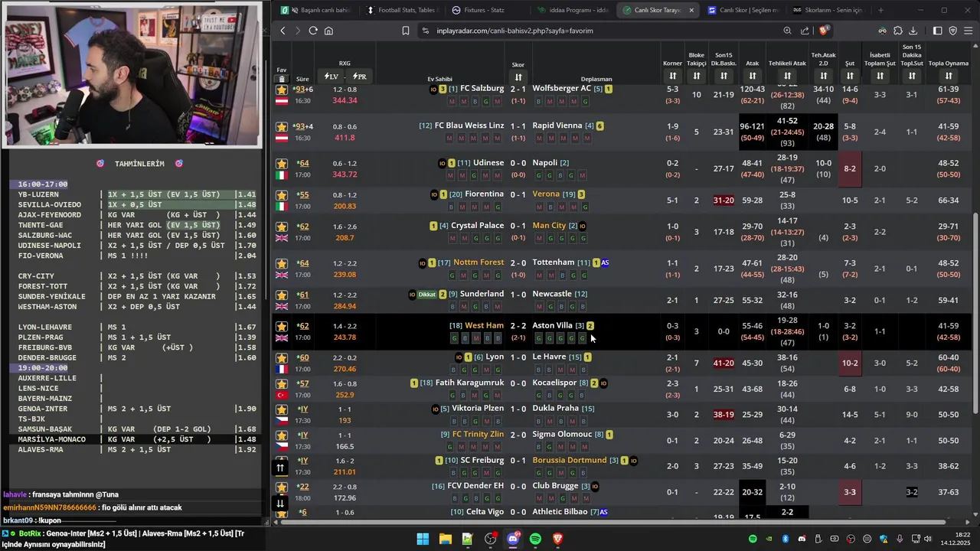
Task: Unfavorite the FC Salzburg match star
Action: coord(282,90)
